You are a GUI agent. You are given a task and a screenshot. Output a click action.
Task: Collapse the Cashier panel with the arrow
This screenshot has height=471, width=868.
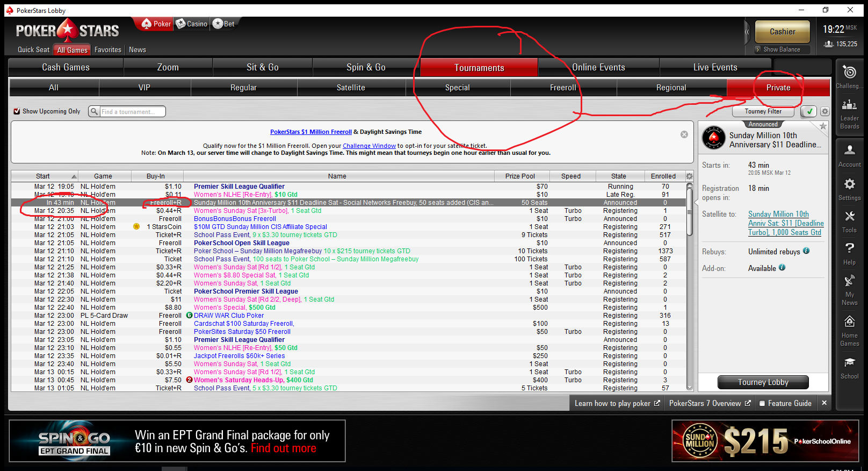[747, 32]
